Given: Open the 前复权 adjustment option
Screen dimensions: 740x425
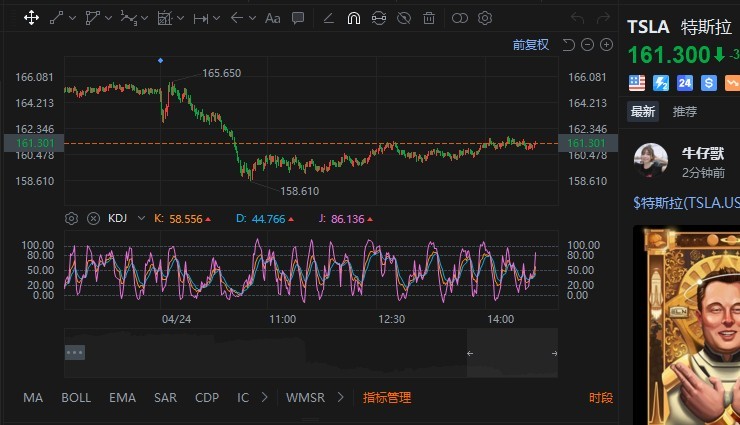Looking at the screenshot, I should 530,45.
